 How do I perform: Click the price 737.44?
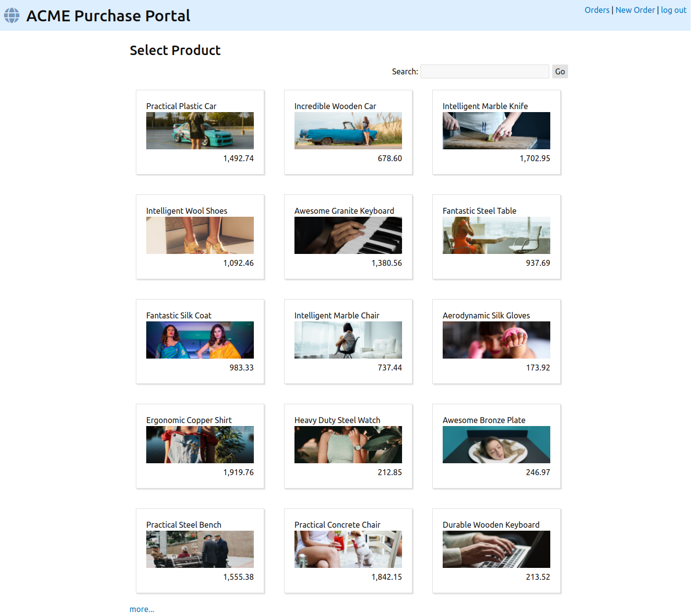[390, 368]
